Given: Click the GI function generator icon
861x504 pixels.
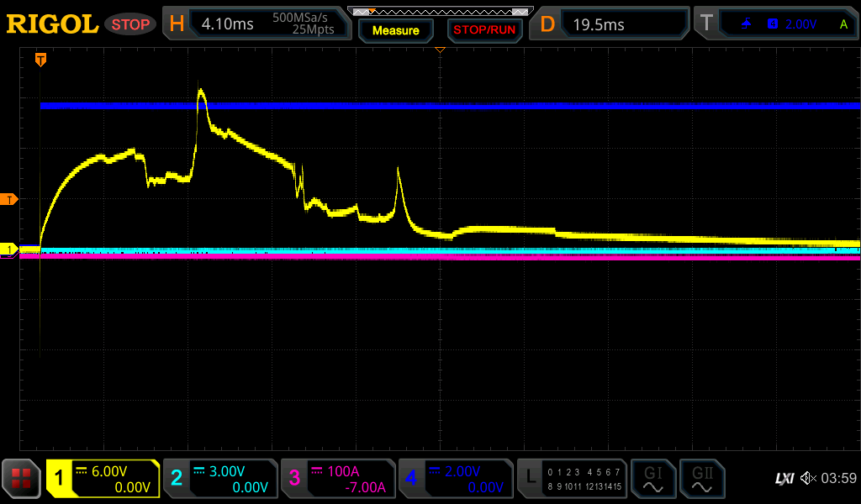Looking at the screenshot, I should click(652, 479).
